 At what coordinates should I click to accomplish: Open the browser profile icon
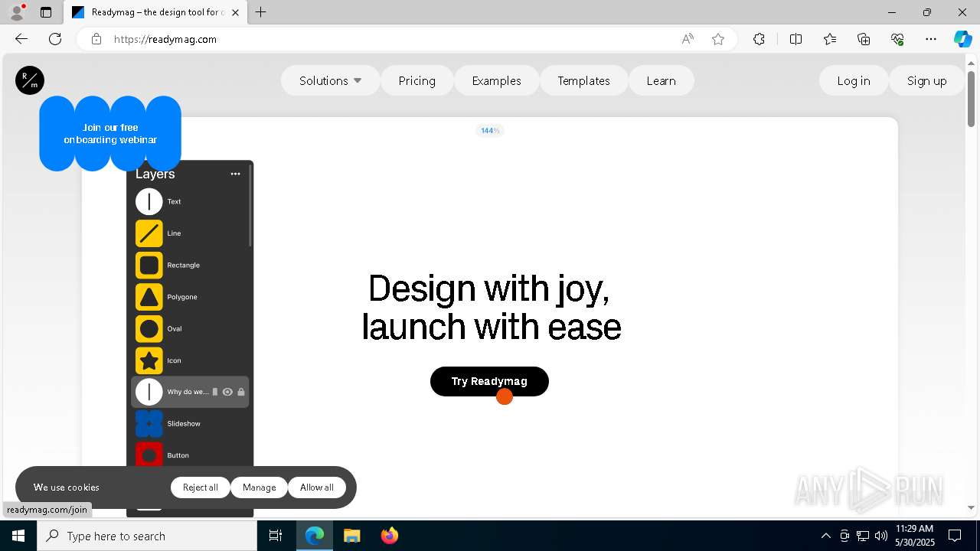click(x=17, y=12)
